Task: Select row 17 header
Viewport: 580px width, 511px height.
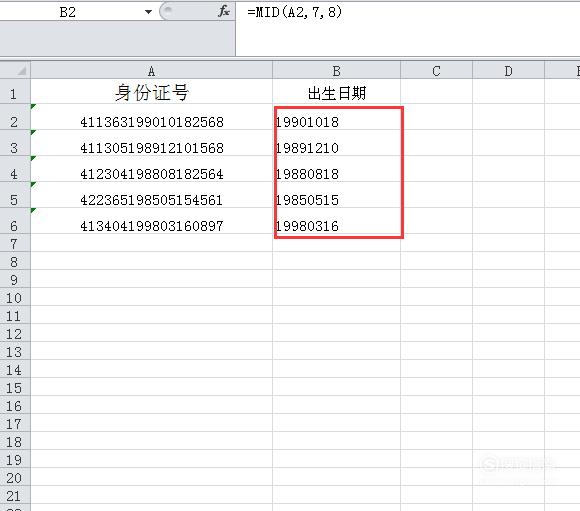Action: (15, 423)
